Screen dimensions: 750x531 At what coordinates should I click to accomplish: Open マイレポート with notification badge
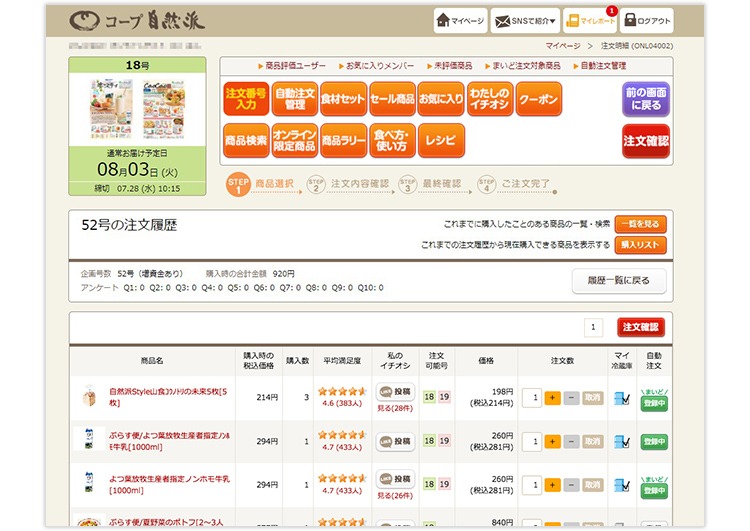[x=590, y=20]
